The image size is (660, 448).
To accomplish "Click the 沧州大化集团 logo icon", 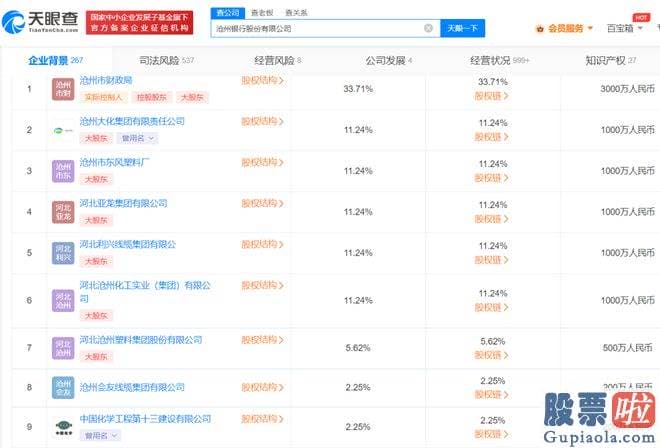I will coord(63,130).
